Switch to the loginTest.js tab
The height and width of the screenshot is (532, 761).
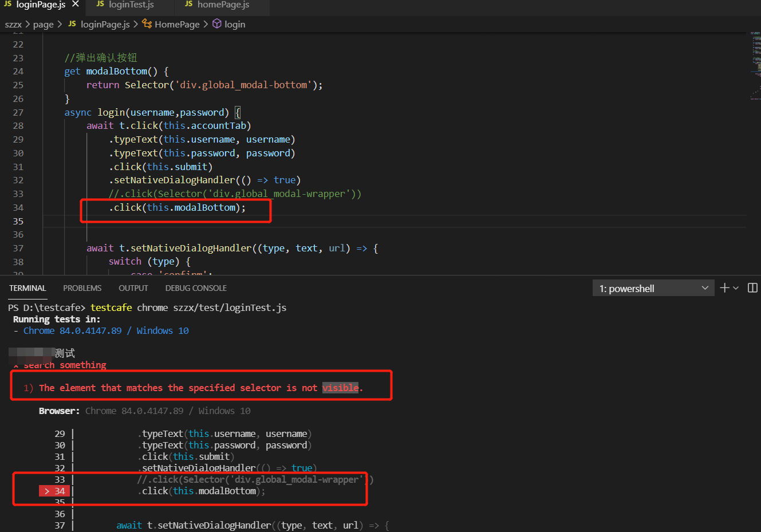point(131,5)
